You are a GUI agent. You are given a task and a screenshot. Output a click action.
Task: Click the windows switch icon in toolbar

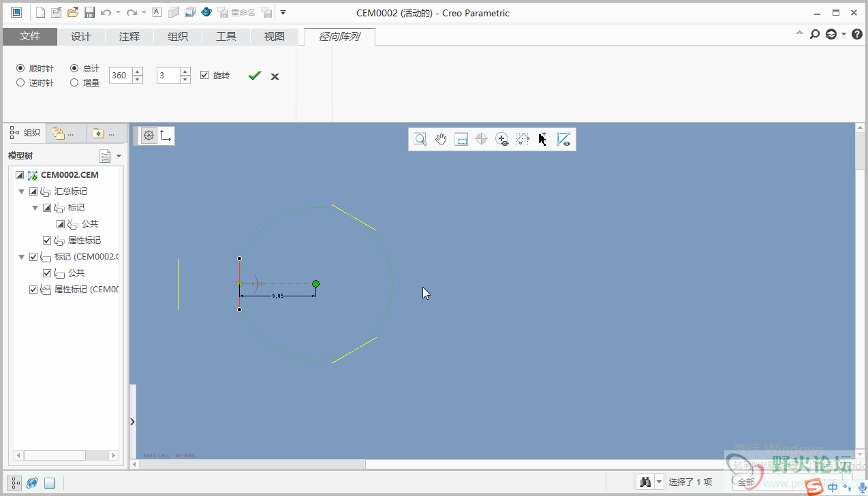(x=189, y=12)
